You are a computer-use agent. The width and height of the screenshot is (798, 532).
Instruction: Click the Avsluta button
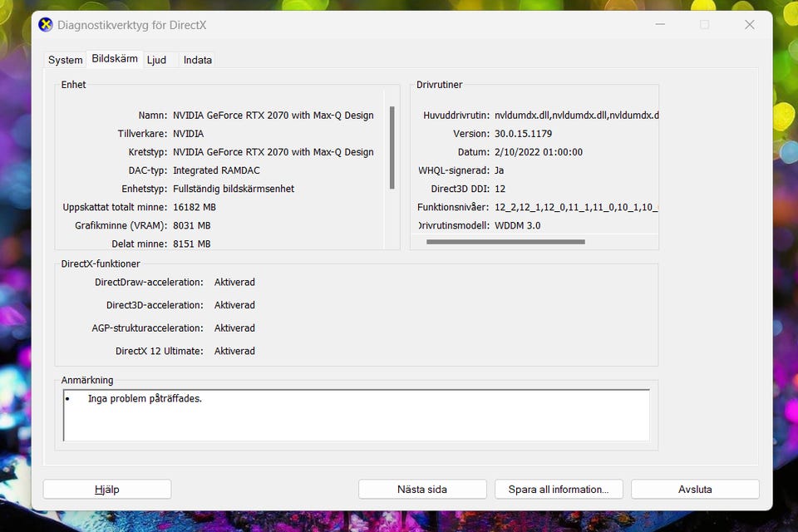tap(695, 490)
